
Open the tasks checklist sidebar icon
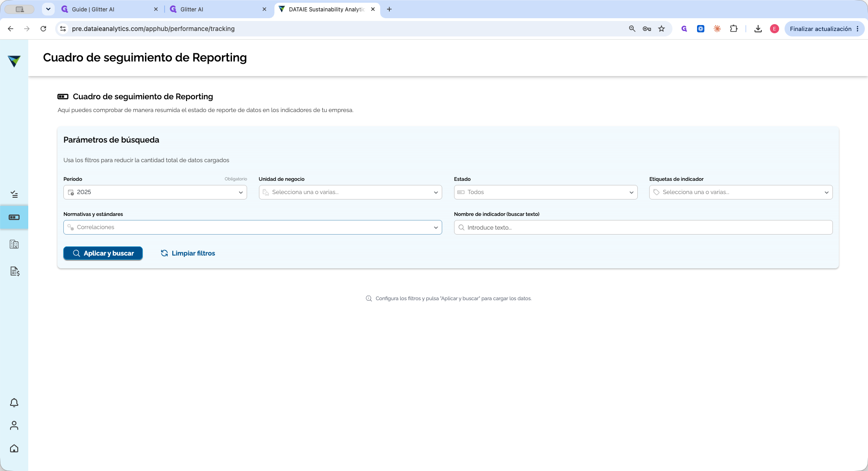coord(14,195)
